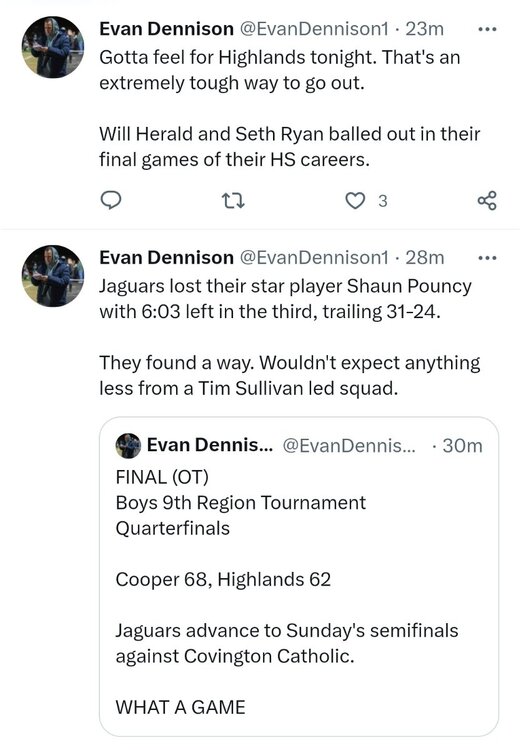Open the 30m quoted tweet timestamp
The image size is (521, 750).
pos(463,446)
